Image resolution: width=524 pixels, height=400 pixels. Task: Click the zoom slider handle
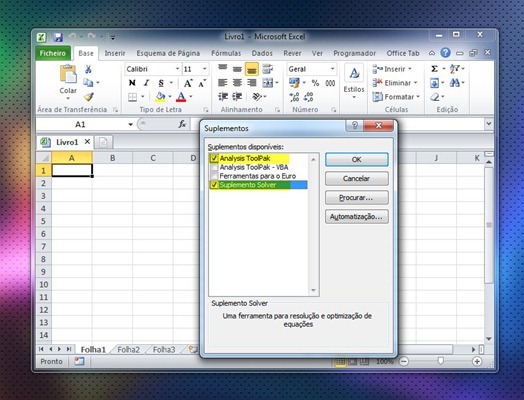(x=441, y=361)
